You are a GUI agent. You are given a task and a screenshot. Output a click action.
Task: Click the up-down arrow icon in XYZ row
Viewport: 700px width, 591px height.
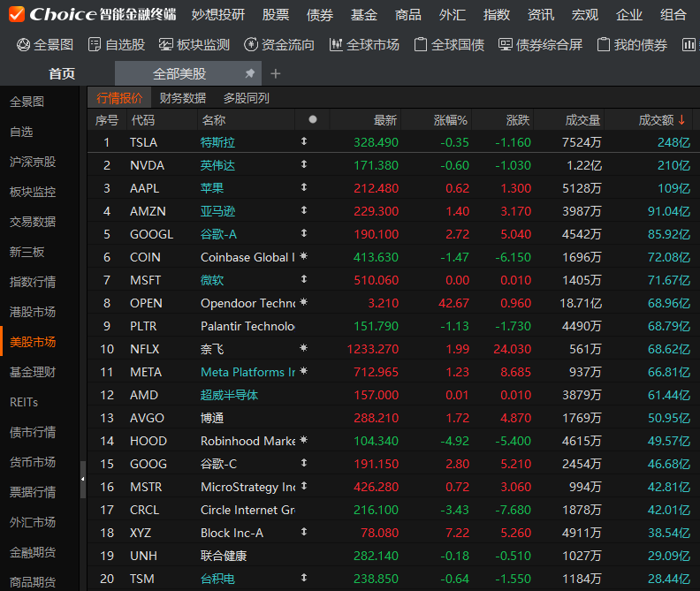[303, 532]
